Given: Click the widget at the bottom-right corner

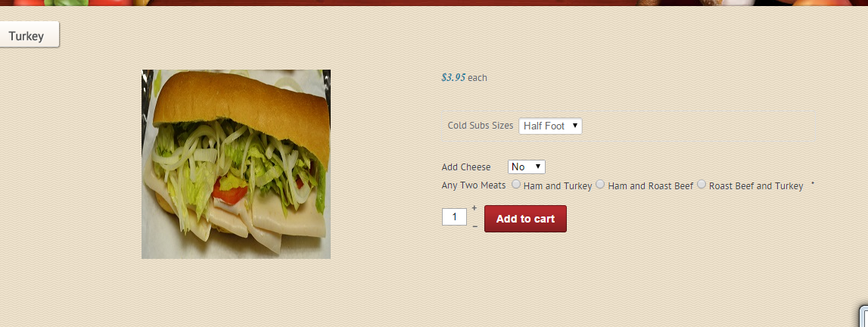Looking at the screenshot, I should 863,316.
